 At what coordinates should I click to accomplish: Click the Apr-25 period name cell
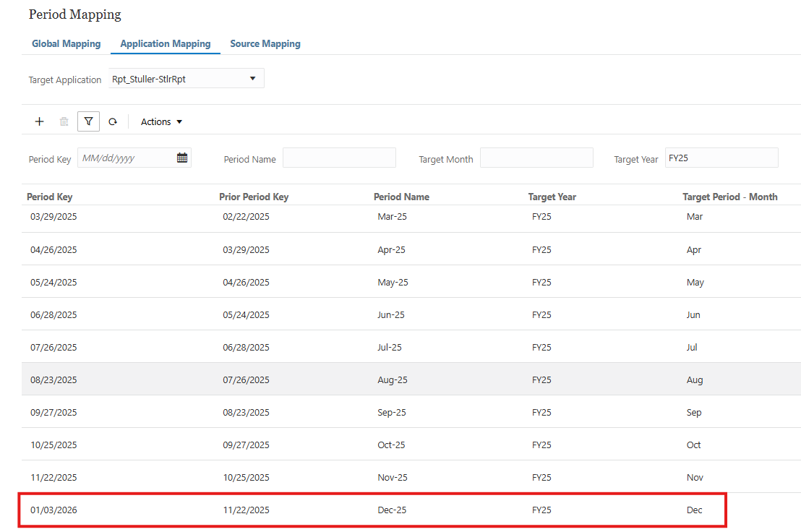coord(391,249)
